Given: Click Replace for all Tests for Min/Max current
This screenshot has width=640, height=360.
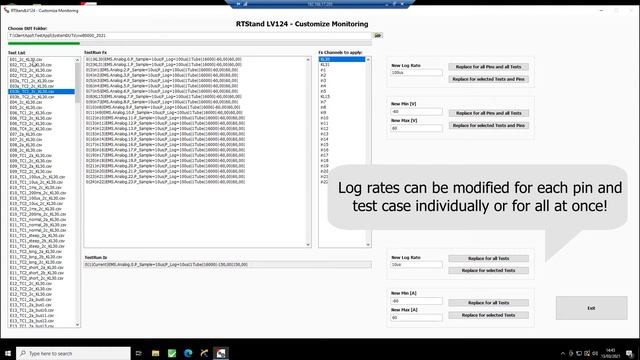Looking at the screenshot, I should (489, 303).
